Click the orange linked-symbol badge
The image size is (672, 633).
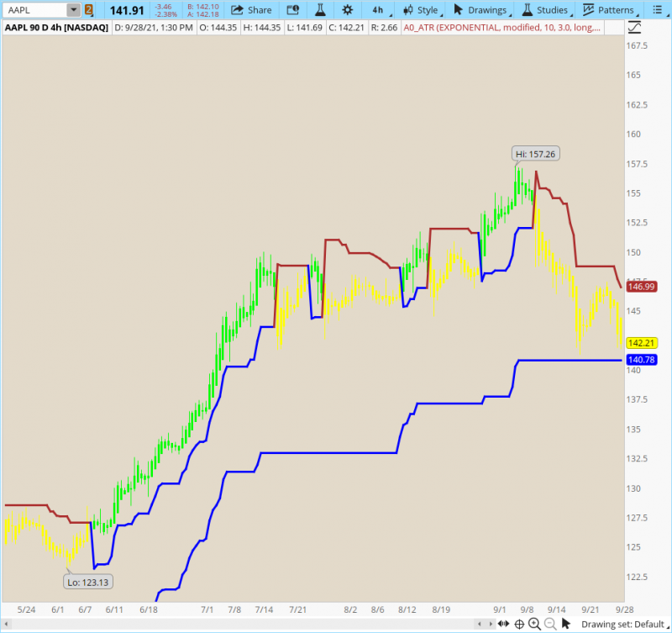click(89, 10)
